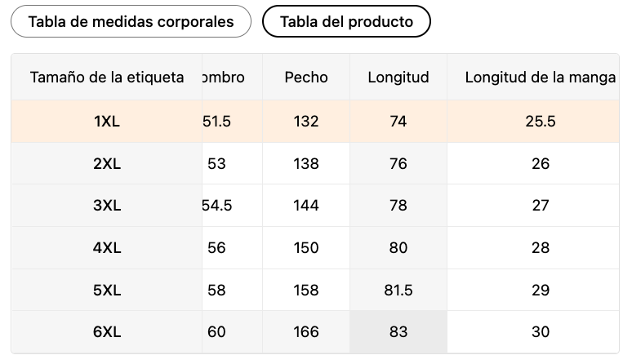Select the 3XL size row label
This screenshot has height=364, width=632.
[107, 206]
